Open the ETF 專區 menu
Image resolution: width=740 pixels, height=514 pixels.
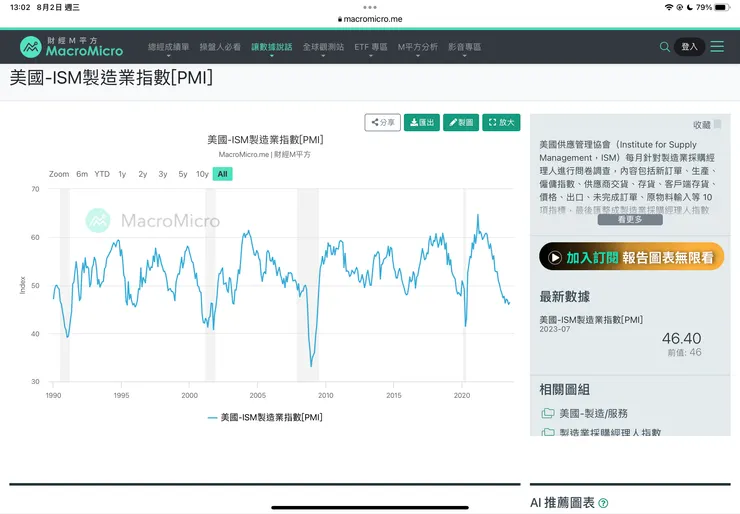371,47
